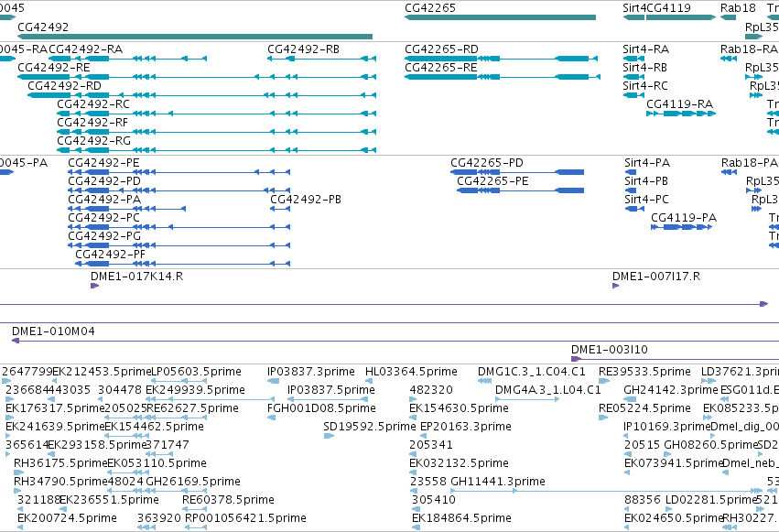
Task: Click the Rab18-PA protein label
Action: click(x=750, y=163)
